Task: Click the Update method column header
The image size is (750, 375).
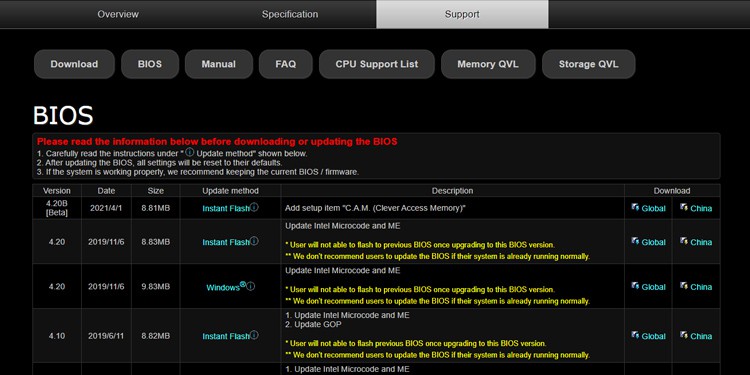Action: tap(230, 191)
